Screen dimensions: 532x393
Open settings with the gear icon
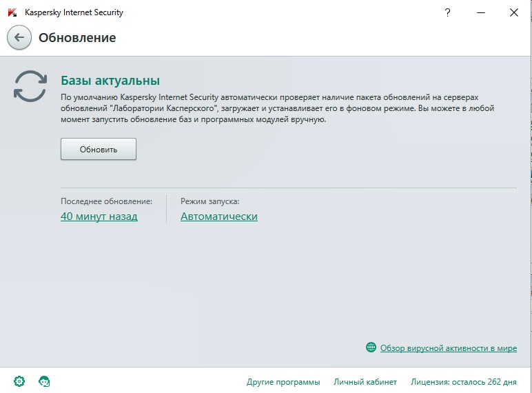[19, 381]
